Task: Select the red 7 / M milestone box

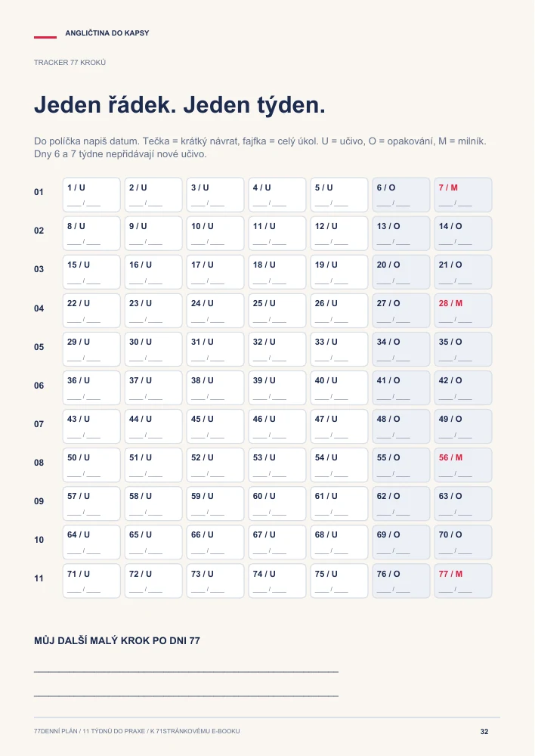Action: coord(463,195)
